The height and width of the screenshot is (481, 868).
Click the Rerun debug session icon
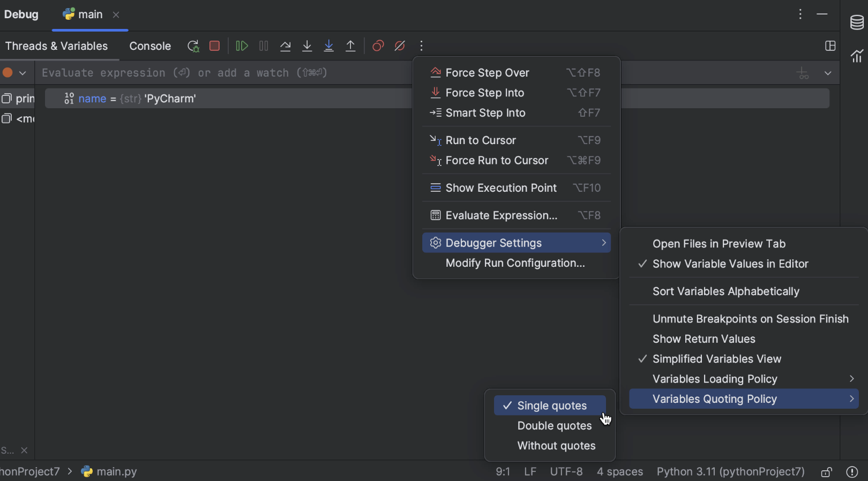click(193, 46)
